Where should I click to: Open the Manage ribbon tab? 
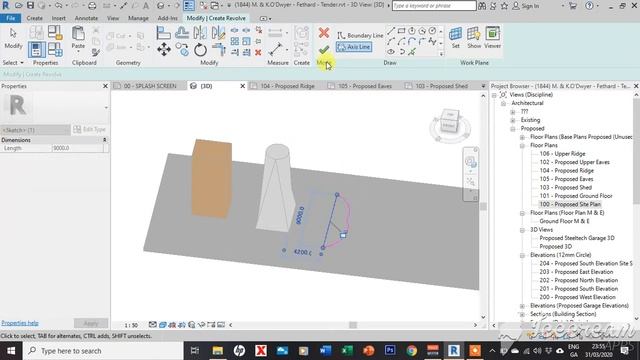(x=138, y=18)
